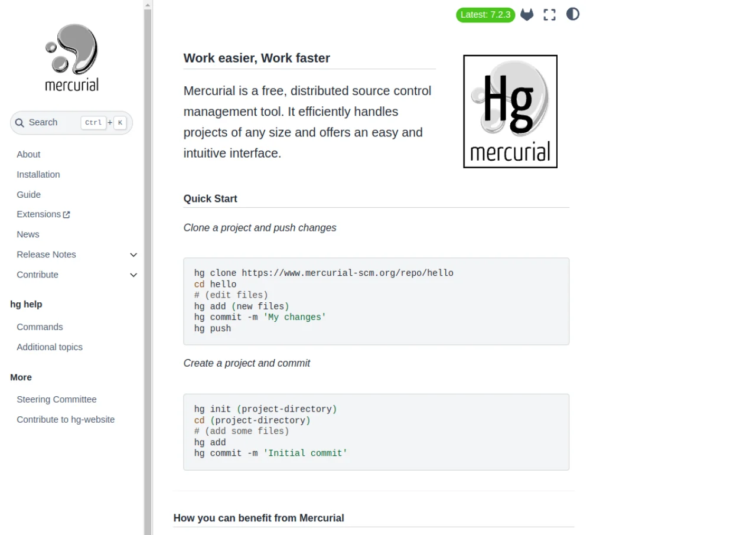
Task: Click the 'hg help' sidebar heading
Action: pyautogui.click(x=26, y=305)
